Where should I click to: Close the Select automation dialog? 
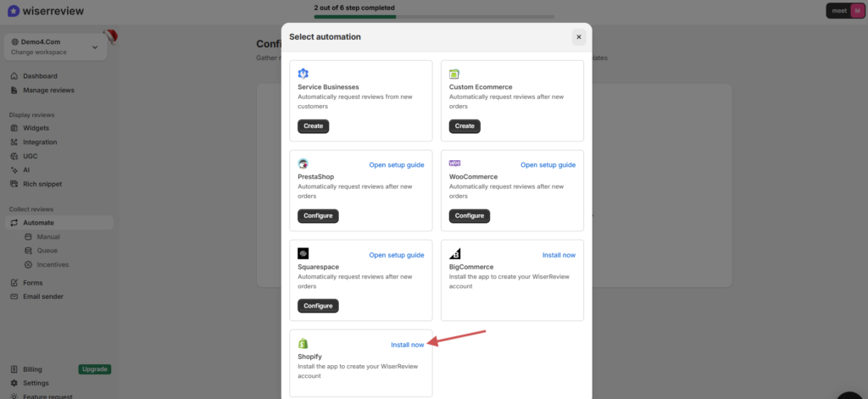point(578,36)
